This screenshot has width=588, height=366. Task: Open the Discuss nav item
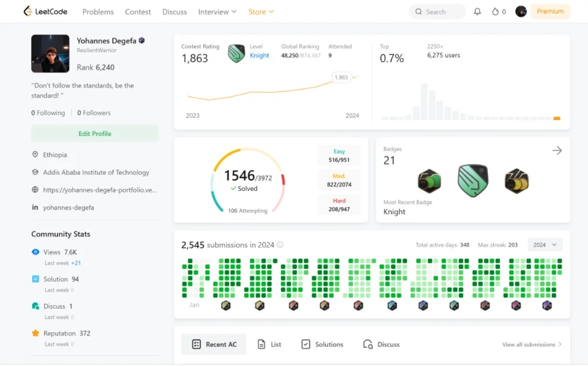point(175,11)
